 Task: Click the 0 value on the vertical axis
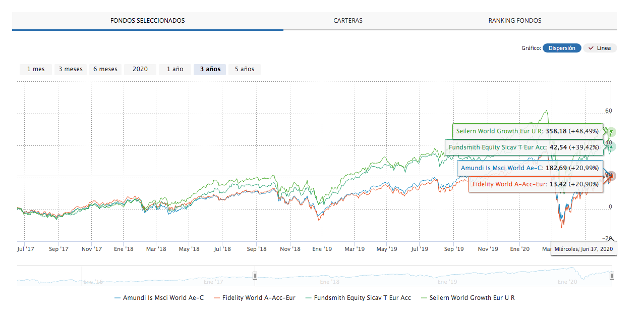click(x=610, y=207)
